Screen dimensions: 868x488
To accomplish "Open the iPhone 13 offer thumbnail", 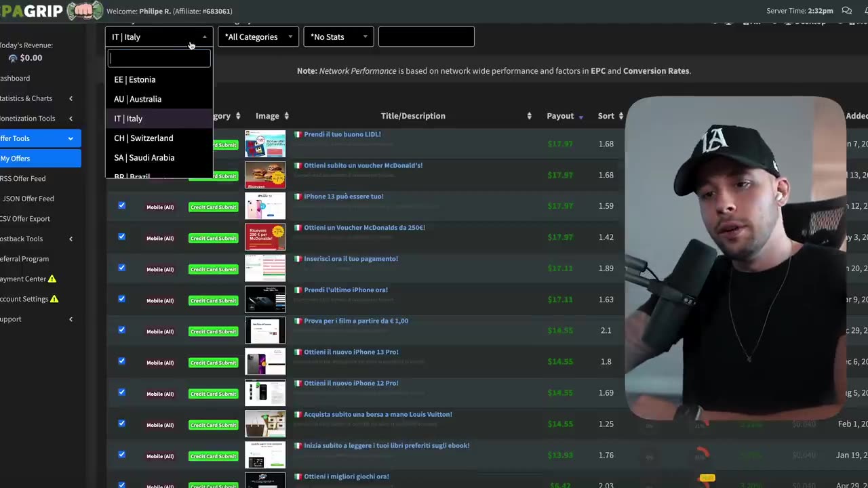I will click(x=265, y=206).
